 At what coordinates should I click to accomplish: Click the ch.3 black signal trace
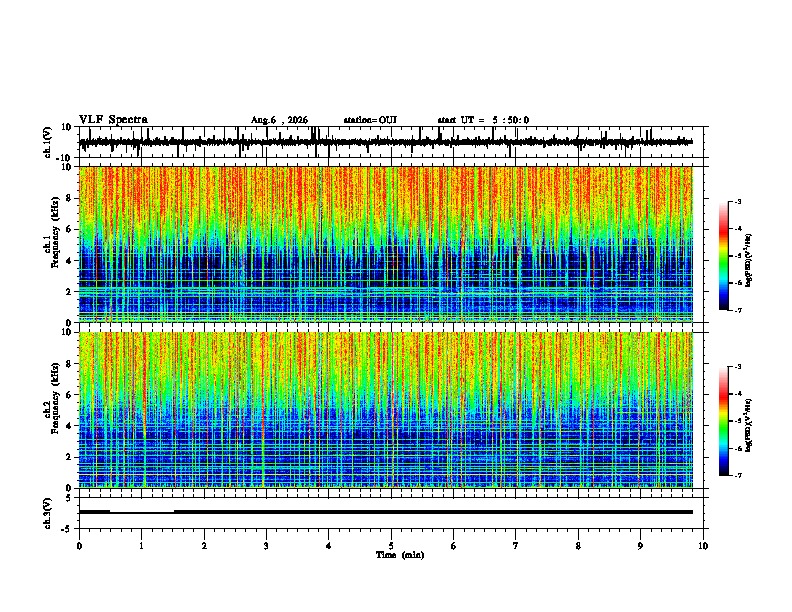click(386, 512)
